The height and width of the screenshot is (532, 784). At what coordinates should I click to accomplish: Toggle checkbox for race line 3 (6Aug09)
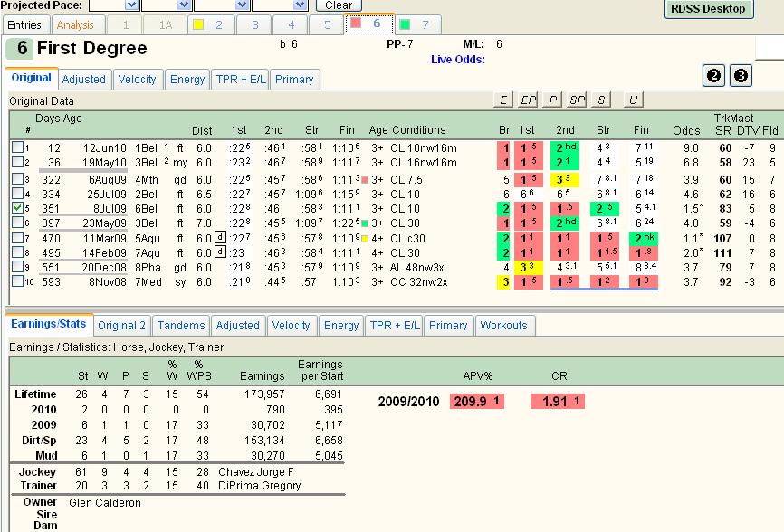click(17, 178)
